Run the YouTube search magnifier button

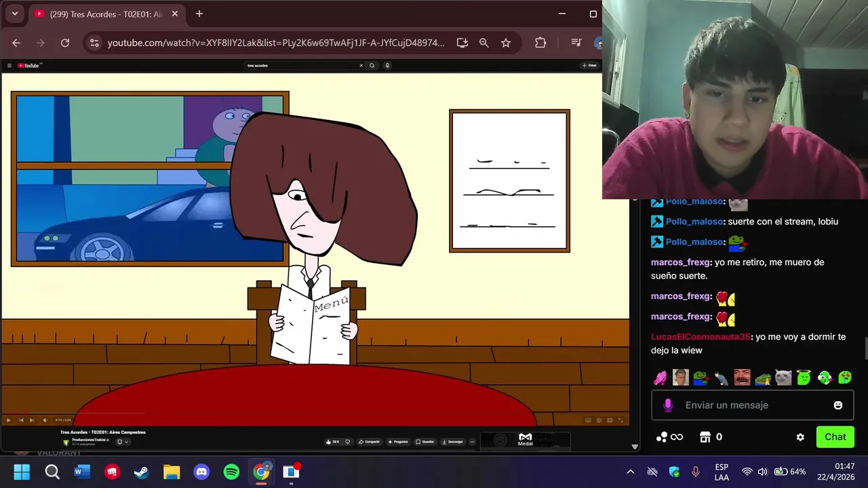[x=372, y=66]
